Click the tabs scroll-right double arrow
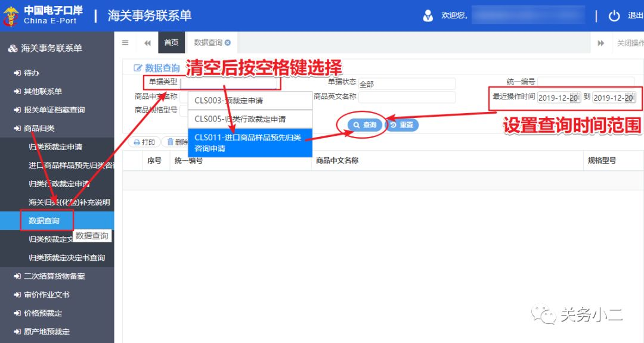644x343 pixels. pyautogui.click(x=601, y=43)
